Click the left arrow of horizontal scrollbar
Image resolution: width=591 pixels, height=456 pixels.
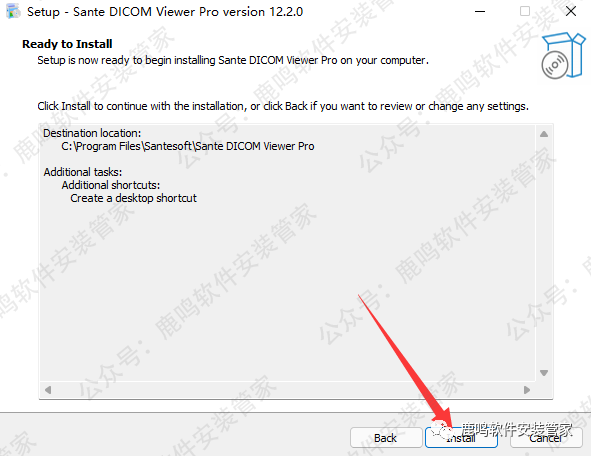point(48,390)
